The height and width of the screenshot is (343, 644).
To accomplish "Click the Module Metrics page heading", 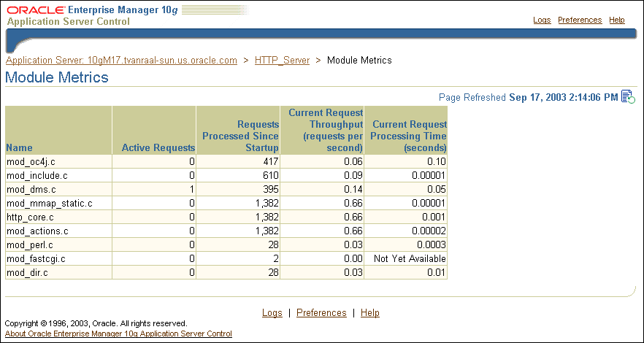I will [x=57, y=77].
